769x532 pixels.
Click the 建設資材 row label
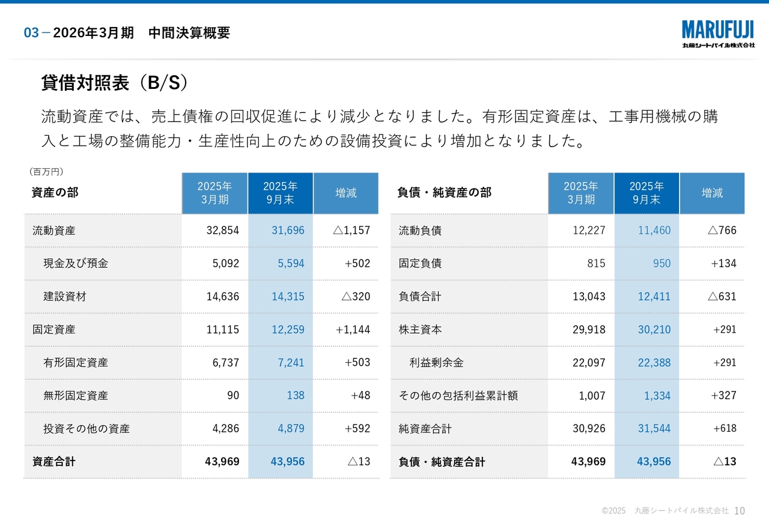pyautogui.click(x=65, y=296)
